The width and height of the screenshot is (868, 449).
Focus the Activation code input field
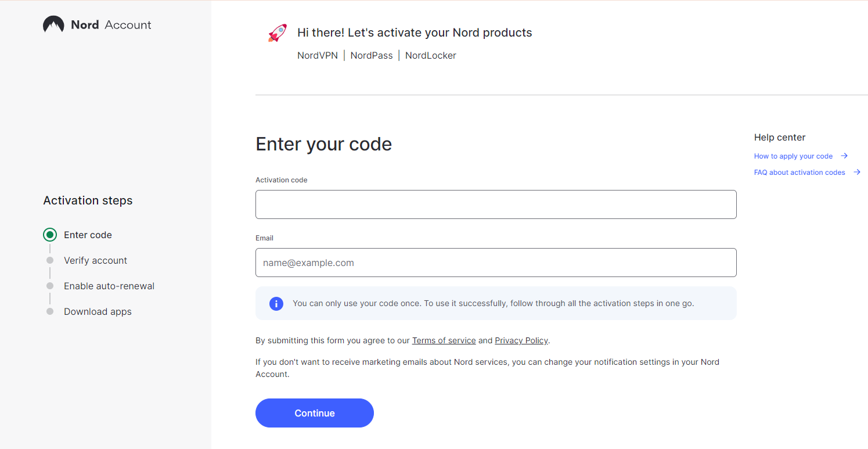(496, 204)
